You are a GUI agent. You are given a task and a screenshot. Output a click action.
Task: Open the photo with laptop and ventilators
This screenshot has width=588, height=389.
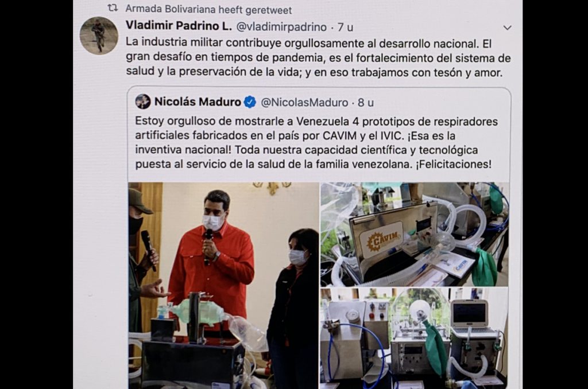coord(415,339)
